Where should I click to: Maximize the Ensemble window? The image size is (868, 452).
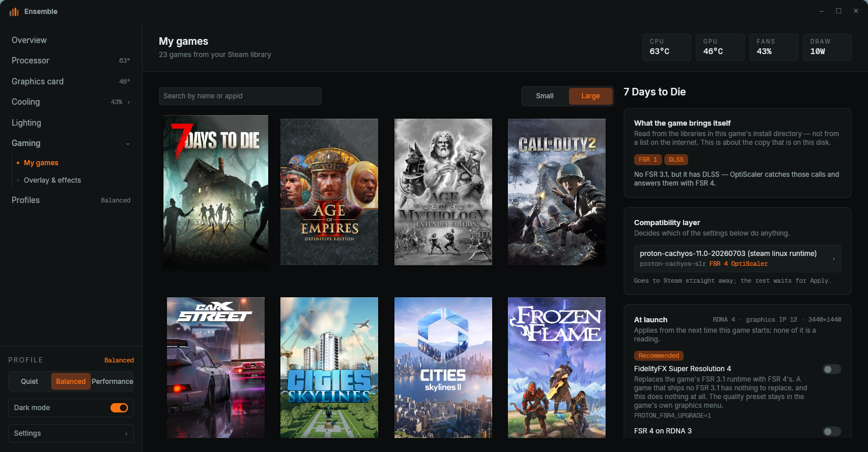(x=838, y=11)
